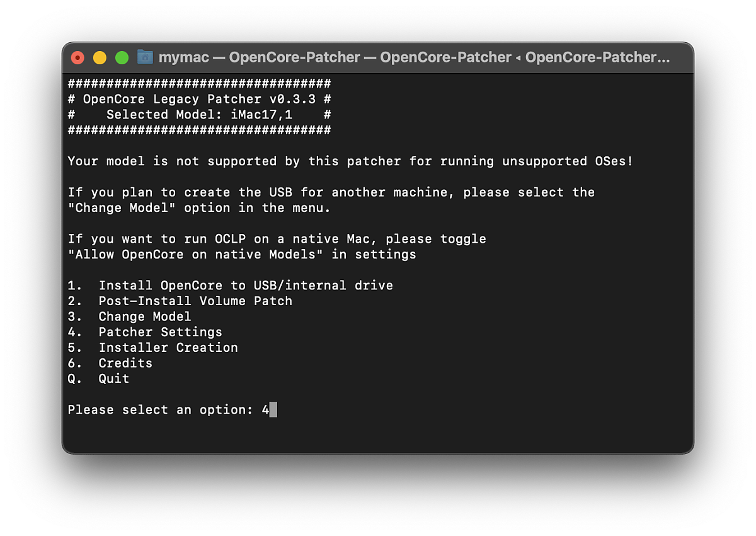Click menu line '3. Change Model'
Image resolution: width=756 pixels, height=536 pixels.
click(130, 317)
